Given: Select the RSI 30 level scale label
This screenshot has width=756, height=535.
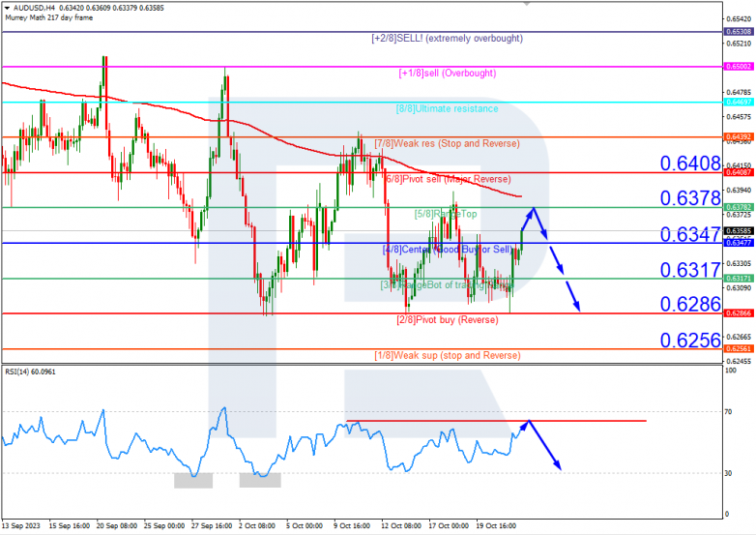Looking at the screenshot, I should pyautogui.click(x=728, y=473).
